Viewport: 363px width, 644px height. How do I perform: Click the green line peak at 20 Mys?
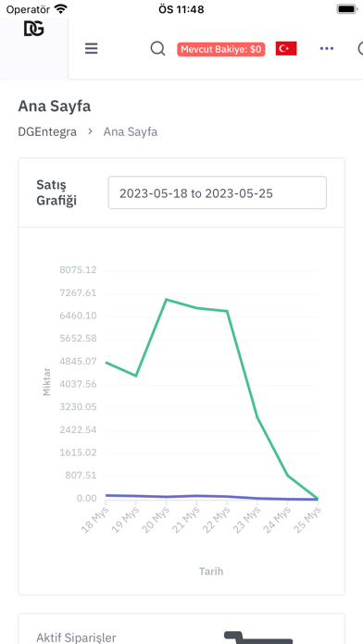click(166, 300)
